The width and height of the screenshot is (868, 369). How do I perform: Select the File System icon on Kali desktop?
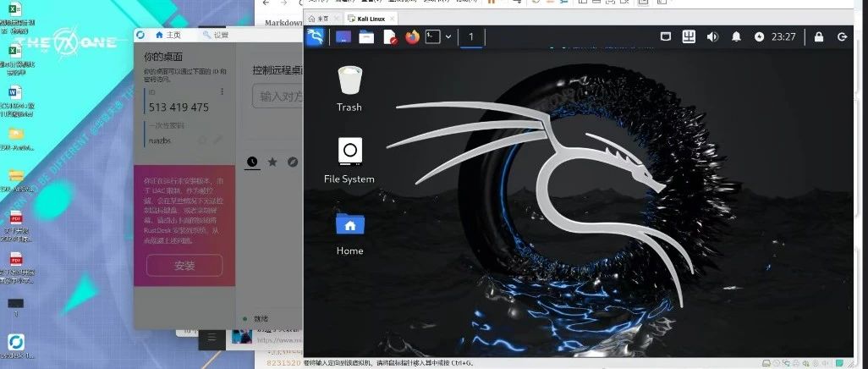349,161
